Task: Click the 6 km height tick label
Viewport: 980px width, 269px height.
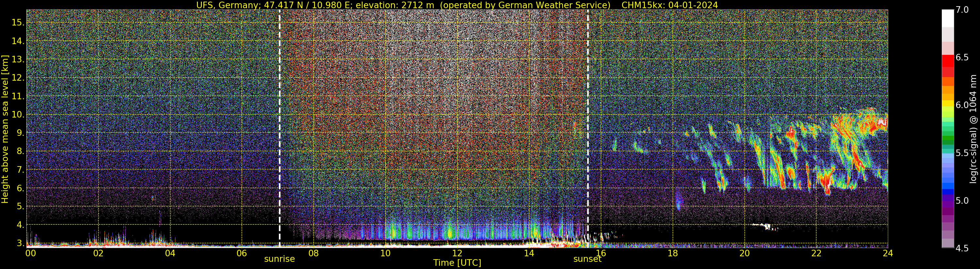Action: [x=20, y=188]
